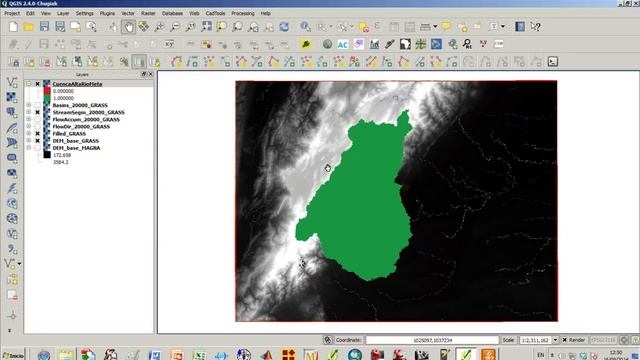This screenshot has width=640, height=360.
Task: Toggle visibility of FlowDir_20000_GRASS layer
Action: tap(38, 127)
